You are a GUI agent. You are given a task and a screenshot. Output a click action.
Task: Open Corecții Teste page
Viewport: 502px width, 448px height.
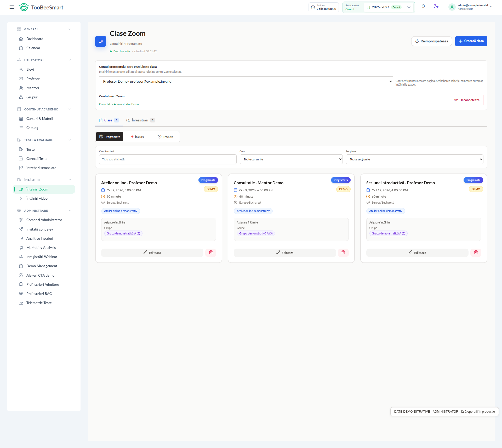pos(44,159)
